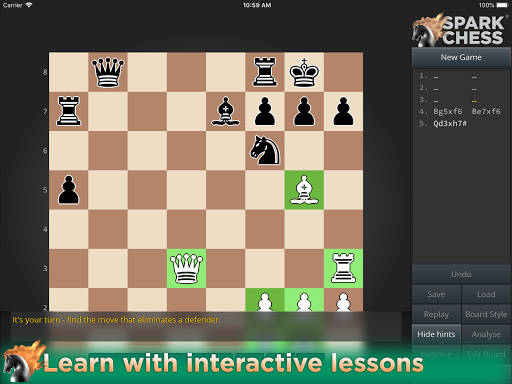Click the black knight on f6
512x384 pixels.
(265, 150)
